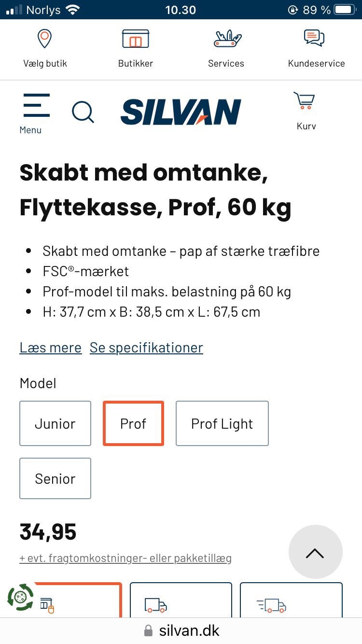
Task: Pick the Senior model option
Action: tap(55, 478)
